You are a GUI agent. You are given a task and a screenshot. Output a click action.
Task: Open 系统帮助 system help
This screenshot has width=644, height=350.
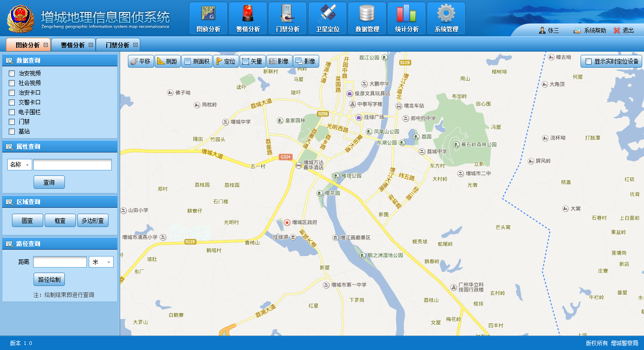pyautogui.click(x=590, y=30)
